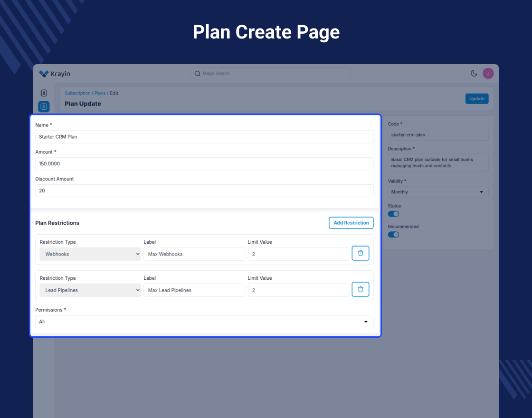Open the user profile avatar labeled J
Viewport: 532px width, 418px height.
pos(488,74)
